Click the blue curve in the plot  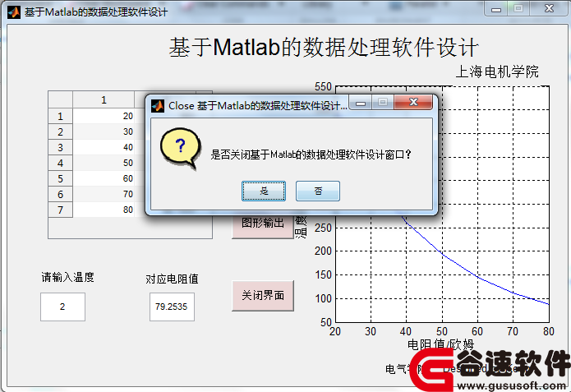pyautogui.click(x=477, y=276)
